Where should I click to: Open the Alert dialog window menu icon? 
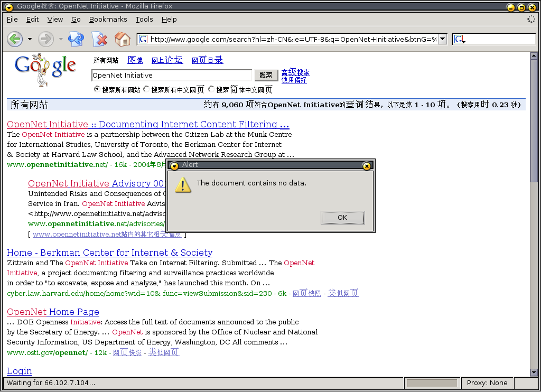point(174,166)
